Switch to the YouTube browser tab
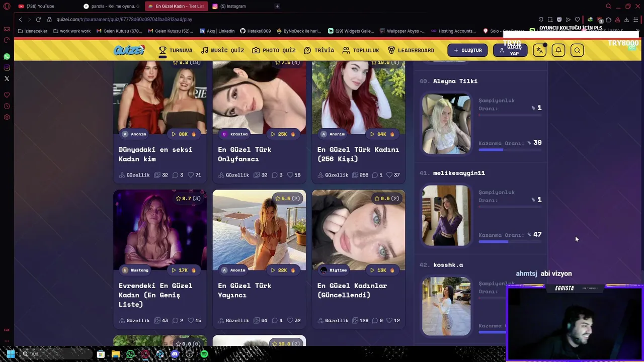Screen dimensions: 644x362 click(40, 6)
